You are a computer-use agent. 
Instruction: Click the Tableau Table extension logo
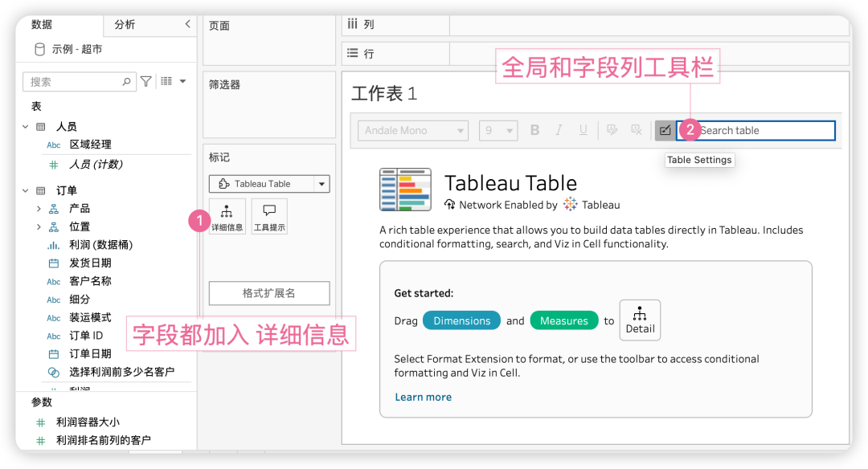pyautogui.click(x=405, y=190)
